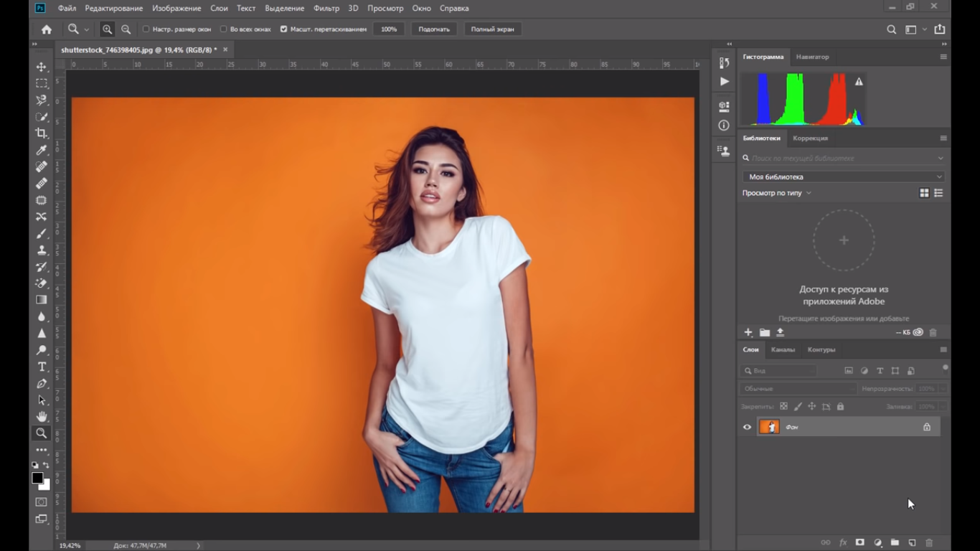Click the 100% zoom button
Image resolution: width=980 pixels, height=551 pixels.
pos(389,29)
